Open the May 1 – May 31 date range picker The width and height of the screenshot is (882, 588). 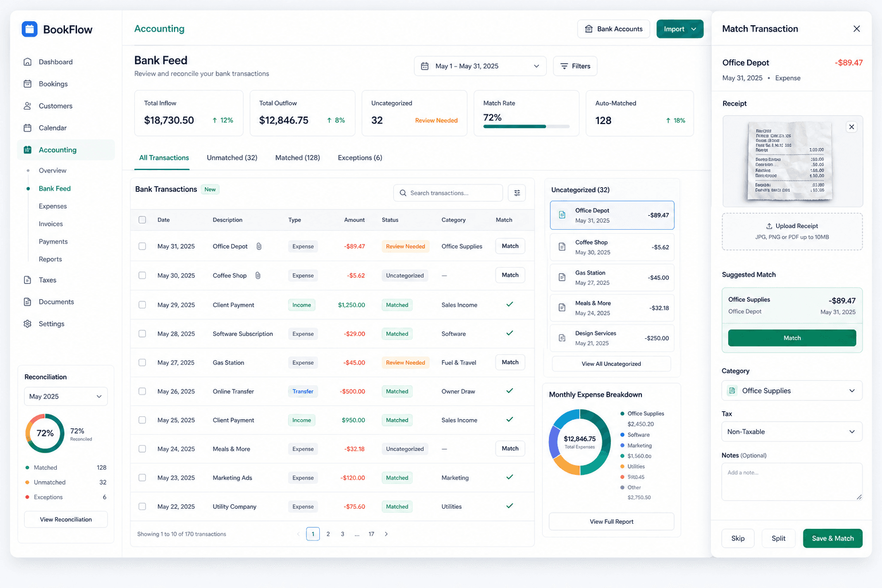[481, 66]
